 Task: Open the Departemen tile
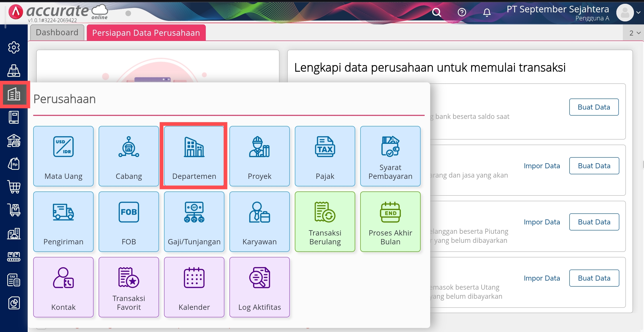194,156
